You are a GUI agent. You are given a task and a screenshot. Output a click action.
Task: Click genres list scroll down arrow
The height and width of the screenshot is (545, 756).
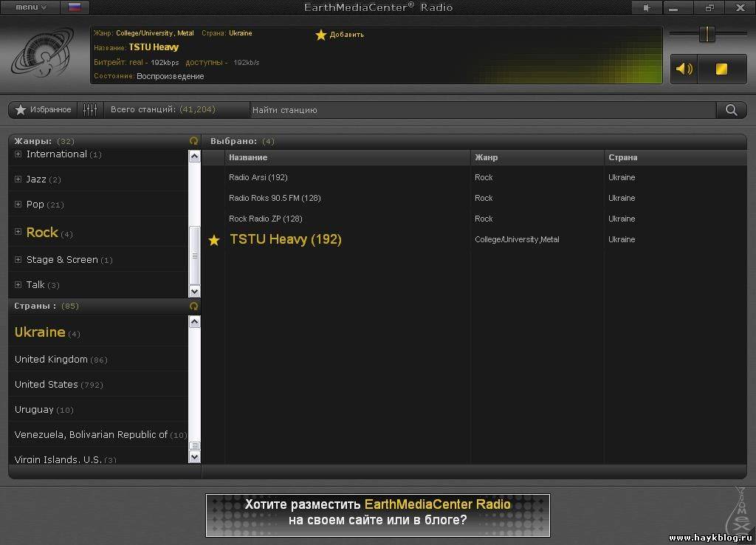click(194, 291)
